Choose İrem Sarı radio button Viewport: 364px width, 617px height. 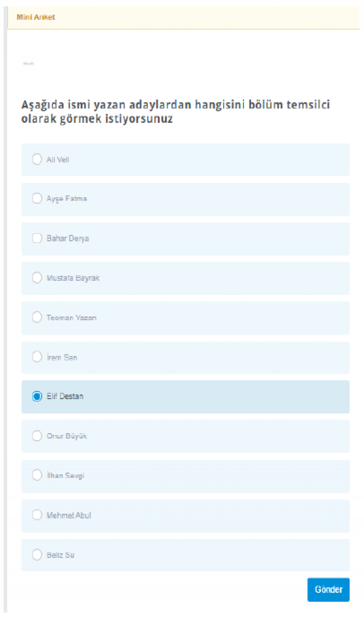tap(37, 356)
